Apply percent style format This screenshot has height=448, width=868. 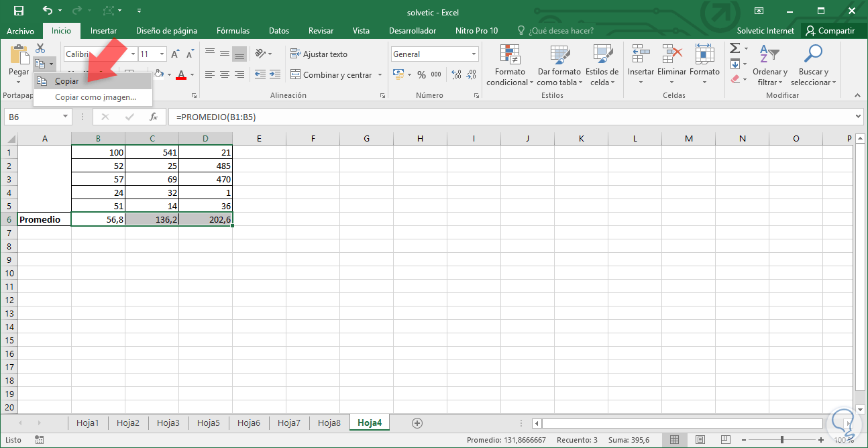[421, 75]
